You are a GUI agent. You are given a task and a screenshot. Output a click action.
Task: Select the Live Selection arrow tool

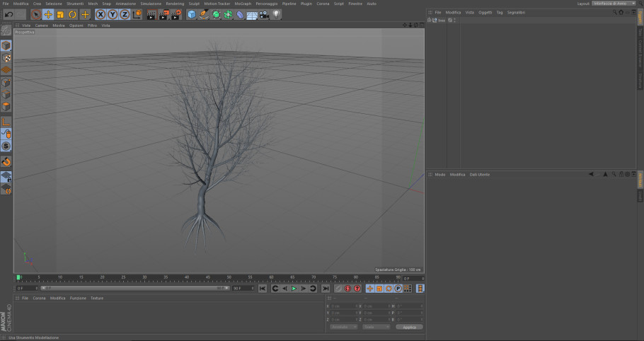(36, 15)
